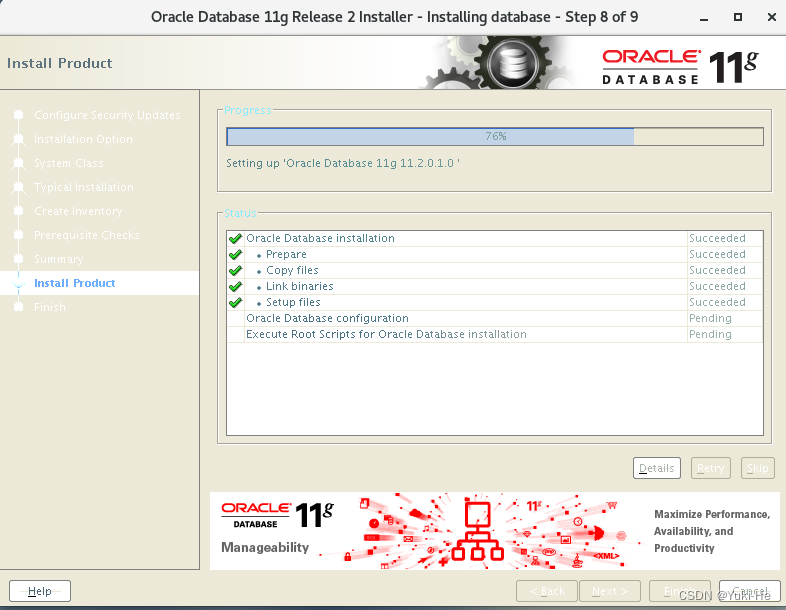Click database gear logo in header
The width and height of the screenshot is (786, 610).
512,64
